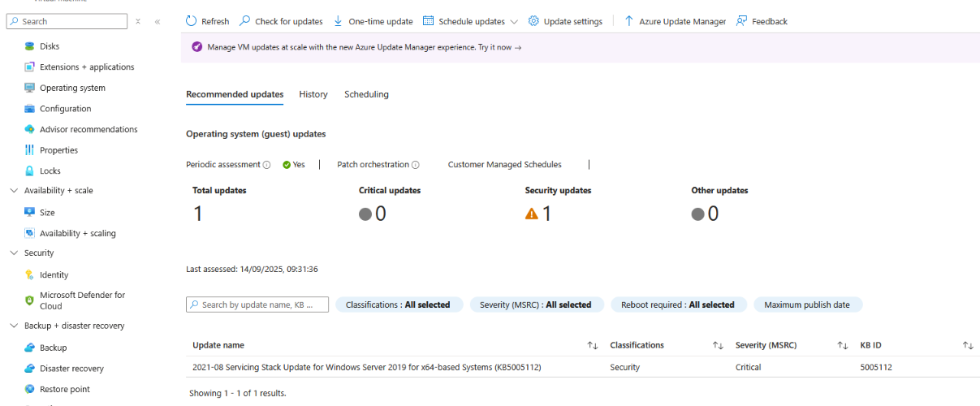Click the Critical severity cell
The height and width of the screenshot is (406, 980).
pyautogui.click(x=748, y=368)
